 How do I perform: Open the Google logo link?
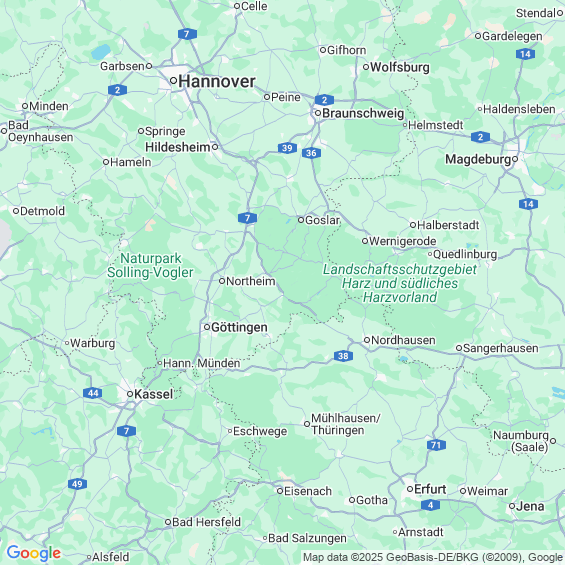point(34,553)
